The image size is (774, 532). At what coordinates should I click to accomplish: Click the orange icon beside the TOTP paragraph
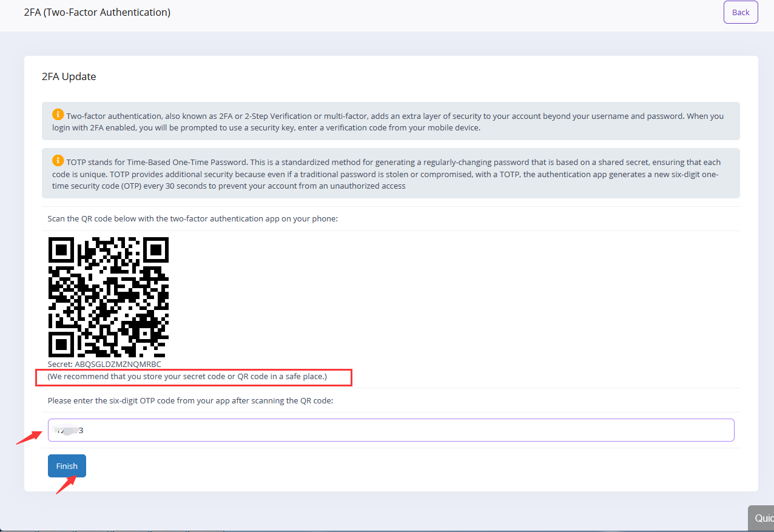point(58,160)
